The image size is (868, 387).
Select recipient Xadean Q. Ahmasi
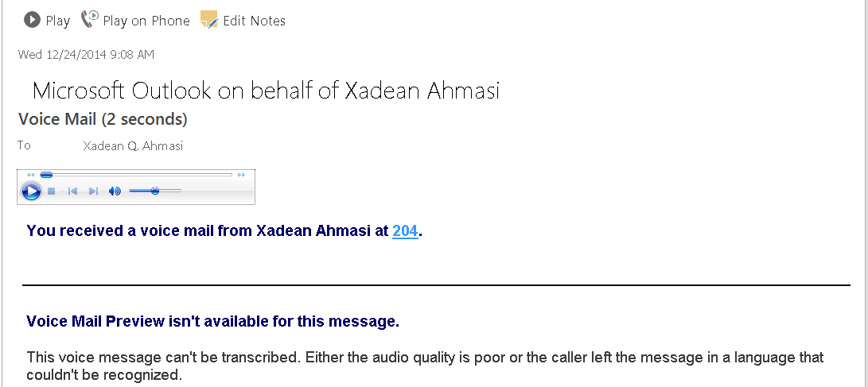133,146
